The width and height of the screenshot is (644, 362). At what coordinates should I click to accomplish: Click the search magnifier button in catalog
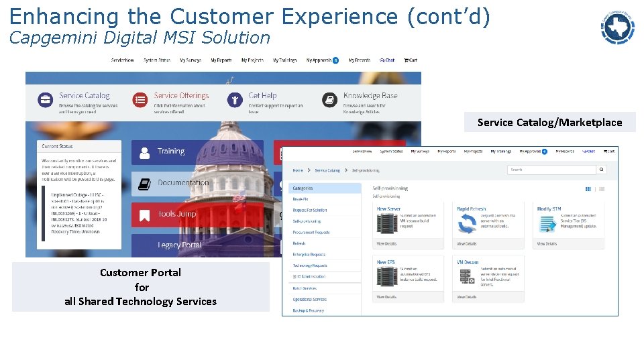coord(601,170)
